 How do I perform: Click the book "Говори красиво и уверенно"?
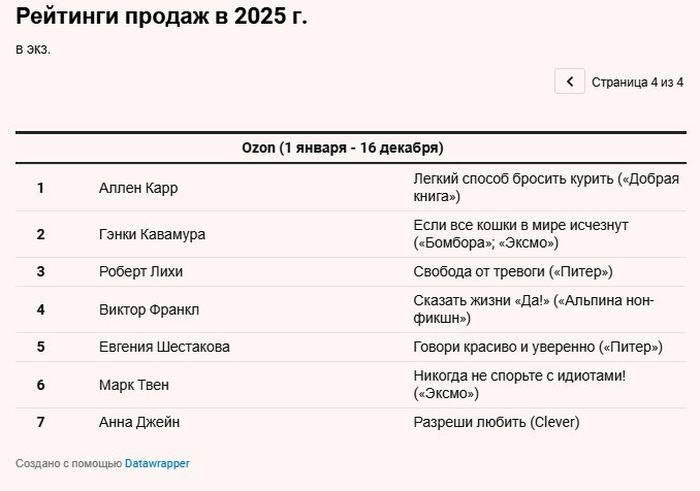(537, 347)
